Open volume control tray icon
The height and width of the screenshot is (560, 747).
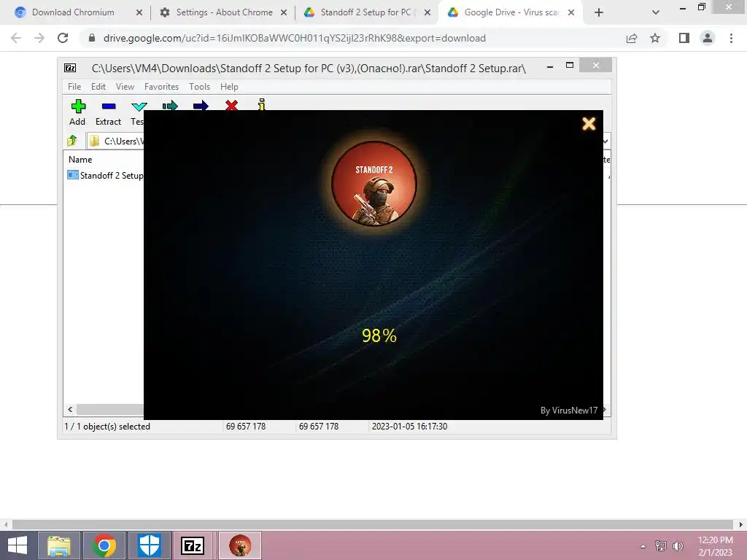pos(678,545)
